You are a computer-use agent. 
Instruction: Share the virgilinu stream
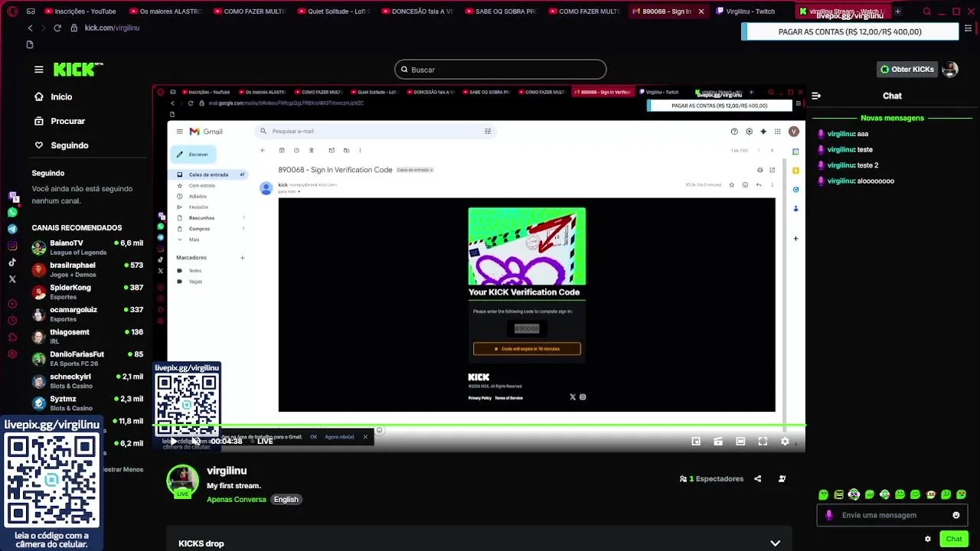click(x=757, y=479)
